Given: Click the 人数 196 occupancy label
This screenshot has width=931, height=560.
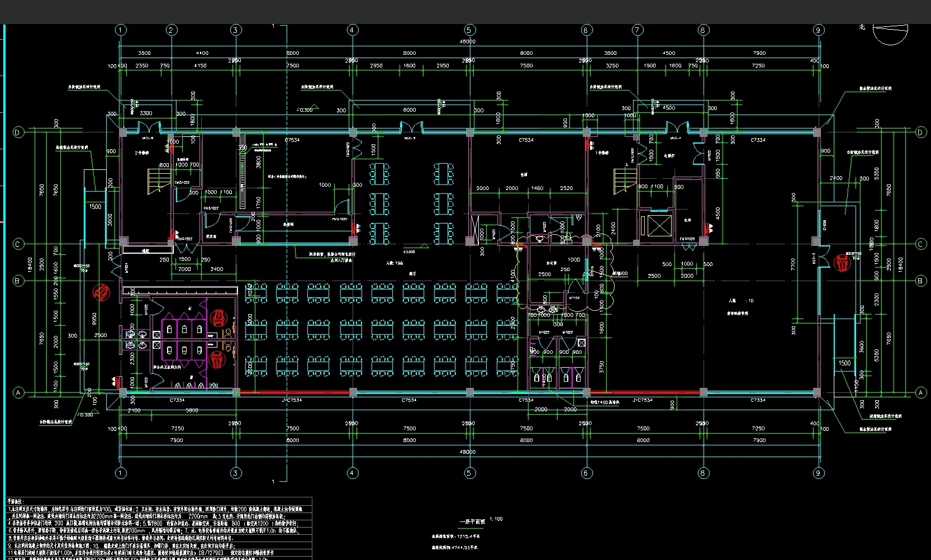Looking at the screenshot, I should point(394,263).
